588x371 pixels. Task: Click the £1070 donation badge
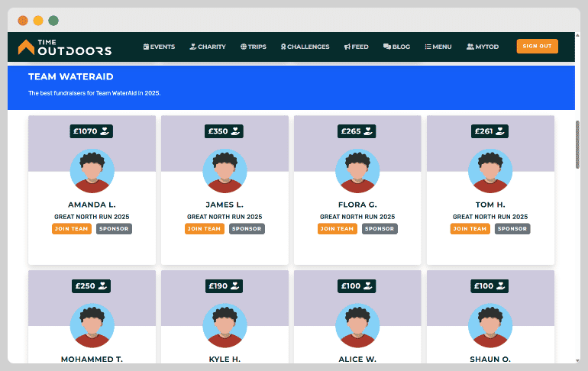[91, 131]
